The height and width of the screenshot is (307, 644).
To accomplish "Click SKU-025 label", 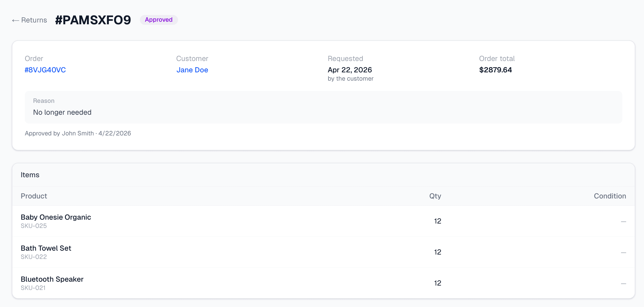I will (34, 226).
